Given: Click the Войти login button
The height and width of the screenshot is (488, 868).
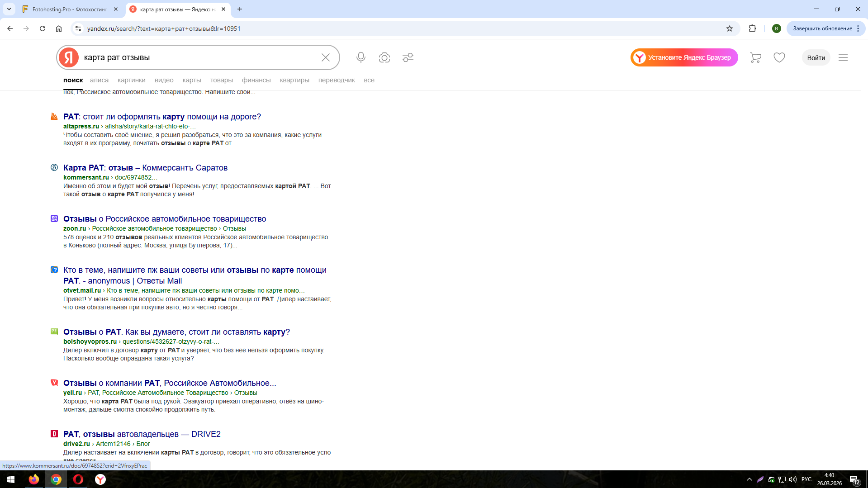Looking at the screenshot, I should point(816,57).
